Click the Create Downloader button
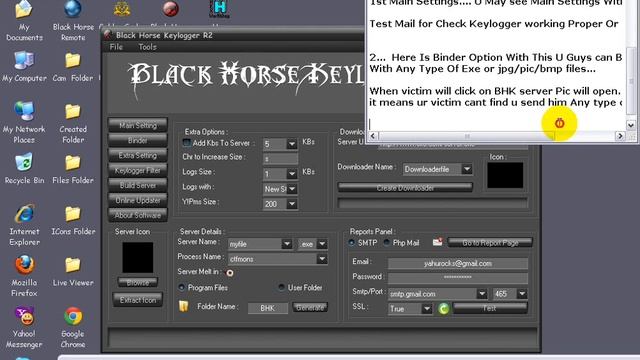This screenshot has width=640, height=360. click(405, 188)
